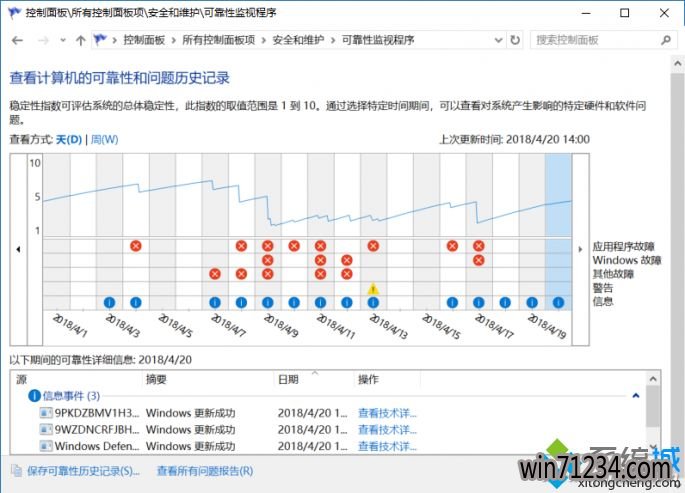
Task: Expand the chevron after 控制面板 in the breadcrumb
Action: tap(173, 41)
